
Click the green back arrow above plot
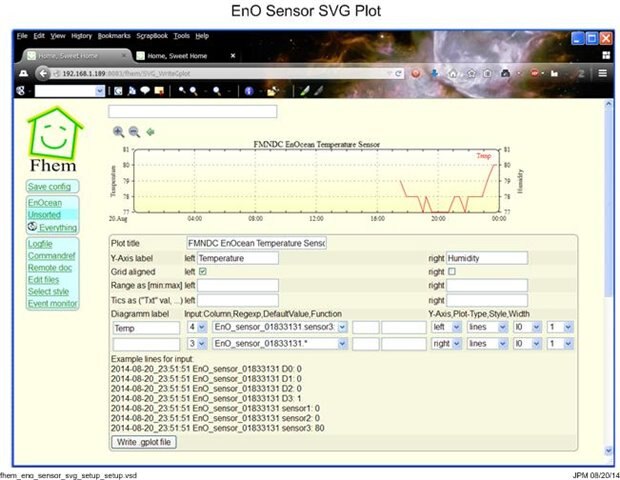click(x=150, y=132)
